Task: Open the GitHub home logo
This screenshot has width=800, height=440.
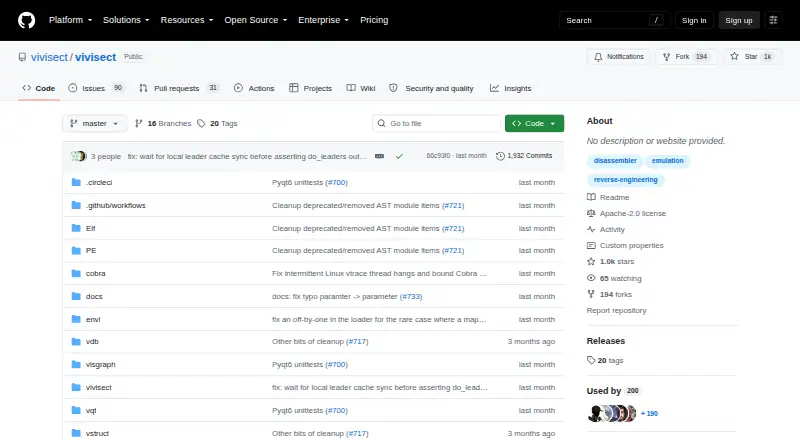Action: click(27, 20)
